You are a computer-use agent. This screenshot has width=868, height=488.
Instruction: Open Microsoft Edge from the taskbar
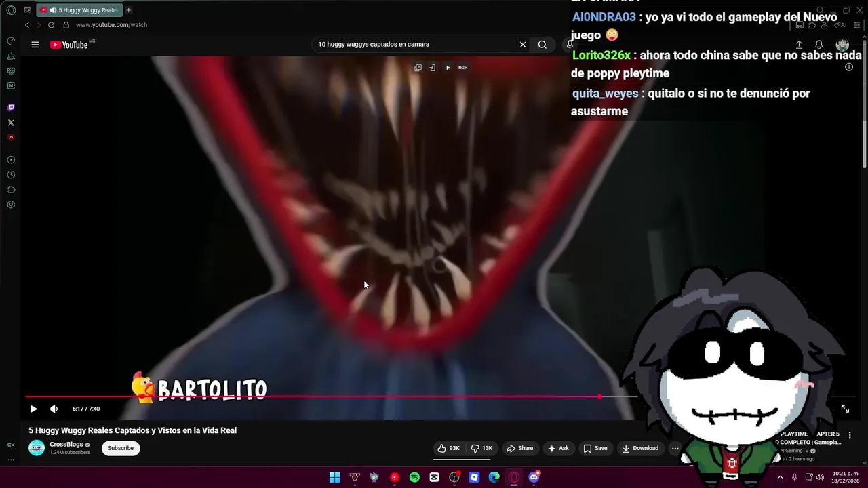(494, 477)
